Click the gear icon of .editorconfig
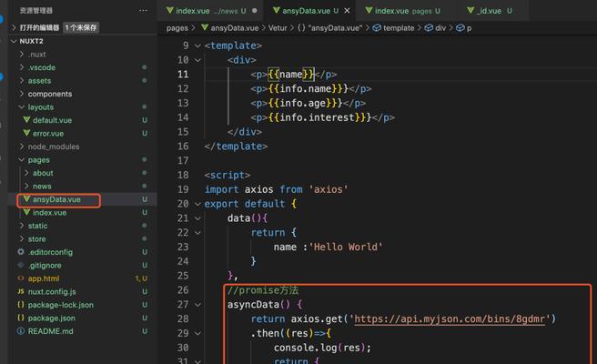 (21, 252)
